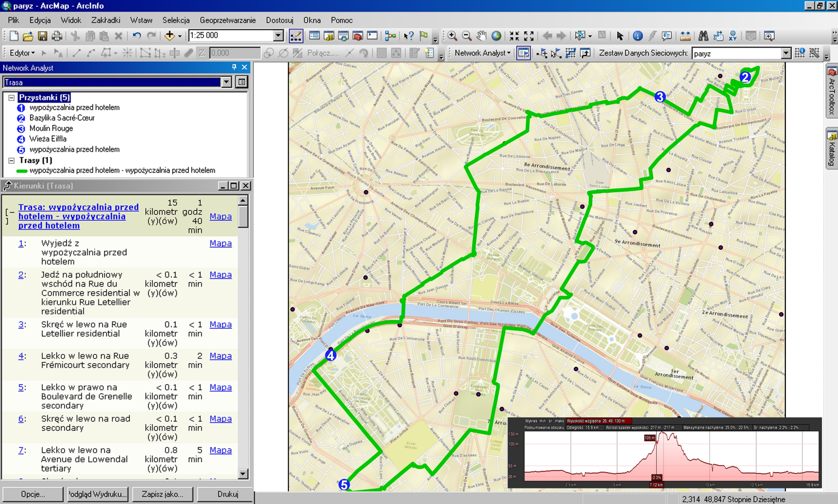Toggle the Editor toolbar icon
Image resolution: width=838 pixels, height=504 pixels.
296,36
